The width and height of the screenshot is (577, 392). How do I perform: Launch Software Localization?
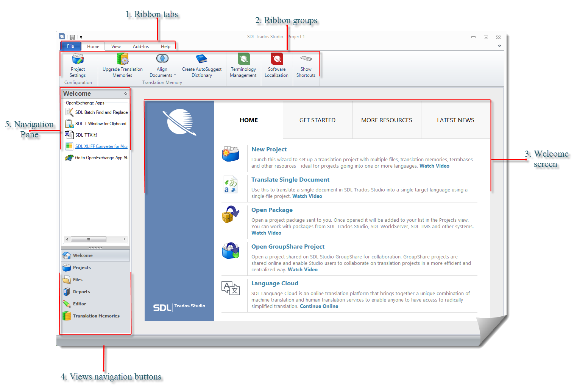(277, 65)
